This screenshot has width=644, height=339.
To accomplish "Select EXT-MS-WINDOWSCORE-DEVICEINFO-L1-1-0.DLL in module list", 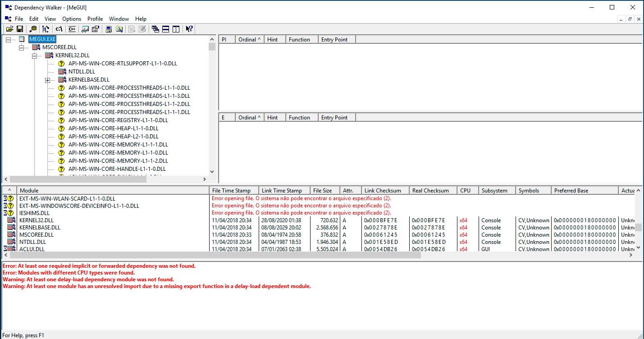I will pyautogui.click(x=319, y=206).
